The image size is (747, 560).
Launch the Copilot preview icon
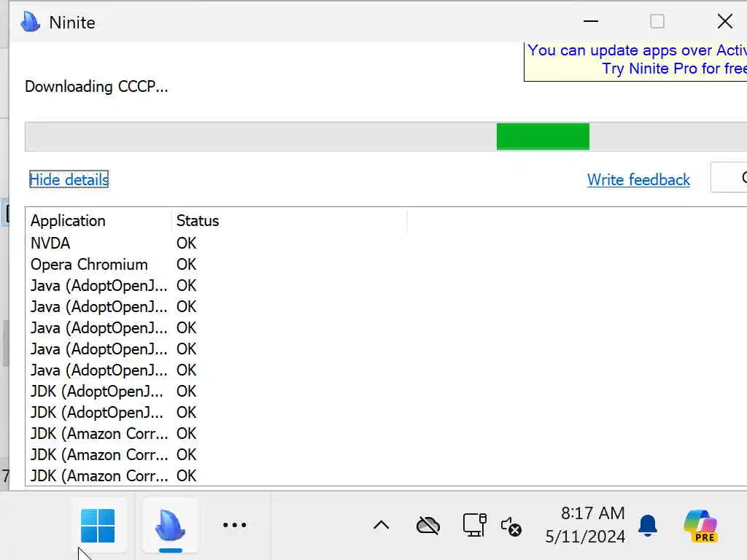pyautogui.click(x=700, y=526)
